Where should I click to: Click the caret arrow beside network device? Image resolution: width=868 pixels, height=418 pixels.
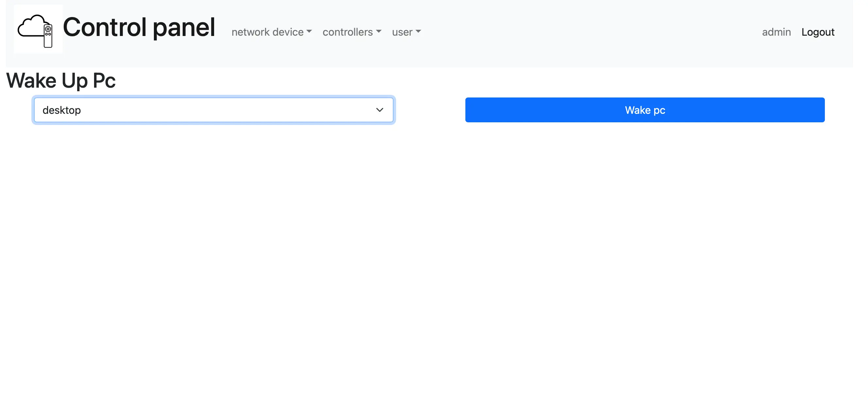(x=309, y=31)
